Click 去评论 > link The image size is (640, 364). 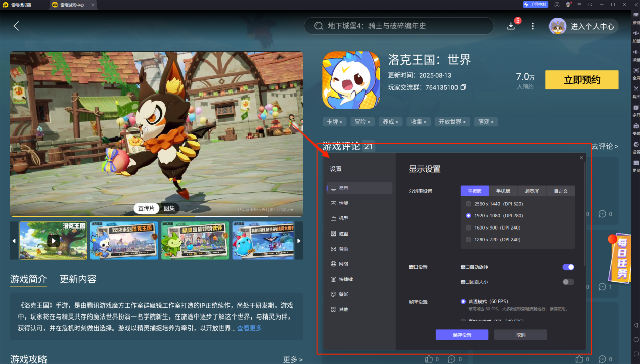point(605,146)
